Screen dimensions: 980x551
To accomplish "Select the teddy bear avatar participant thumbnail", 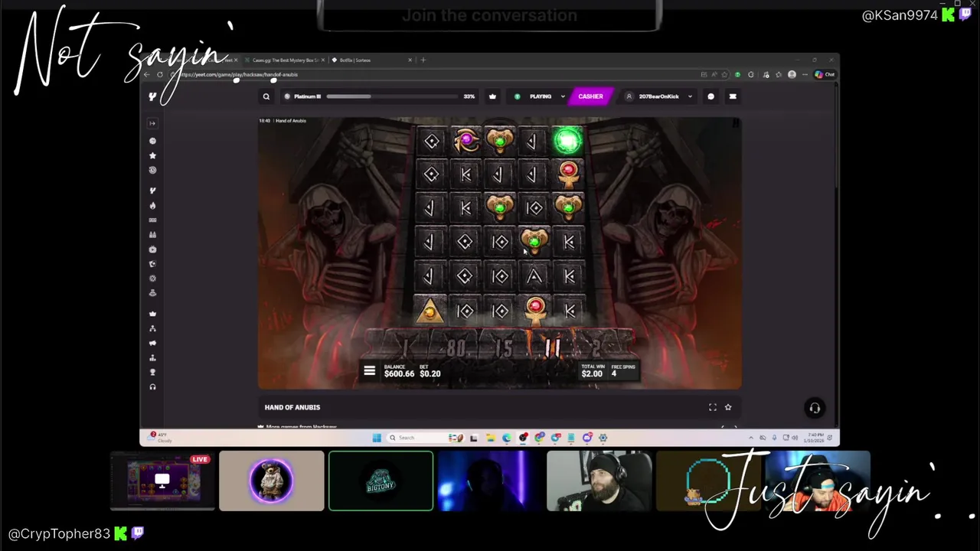I will tap(272, 481).
